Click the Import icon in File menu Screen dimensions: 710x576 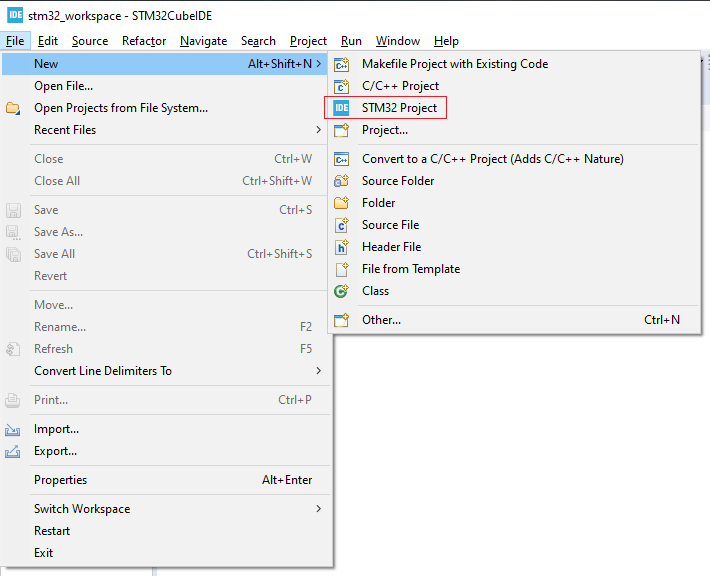click(13, 429)
